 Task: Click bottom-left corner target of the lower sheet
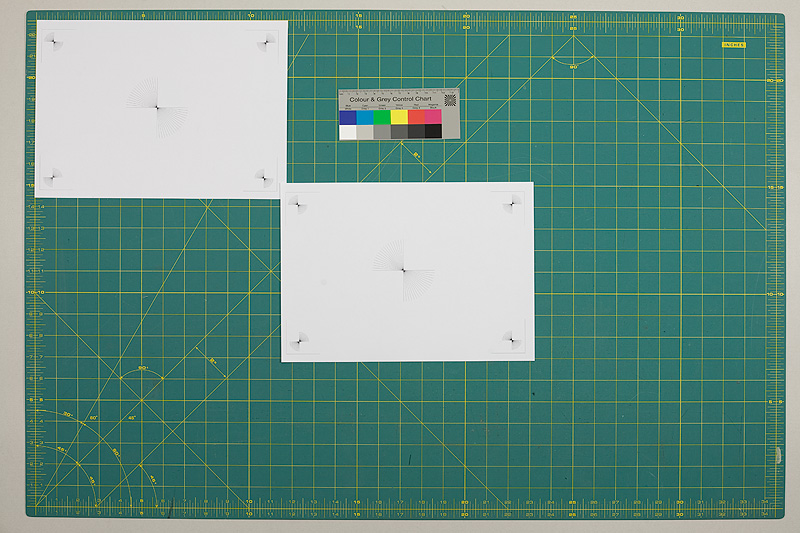[298, 340]
